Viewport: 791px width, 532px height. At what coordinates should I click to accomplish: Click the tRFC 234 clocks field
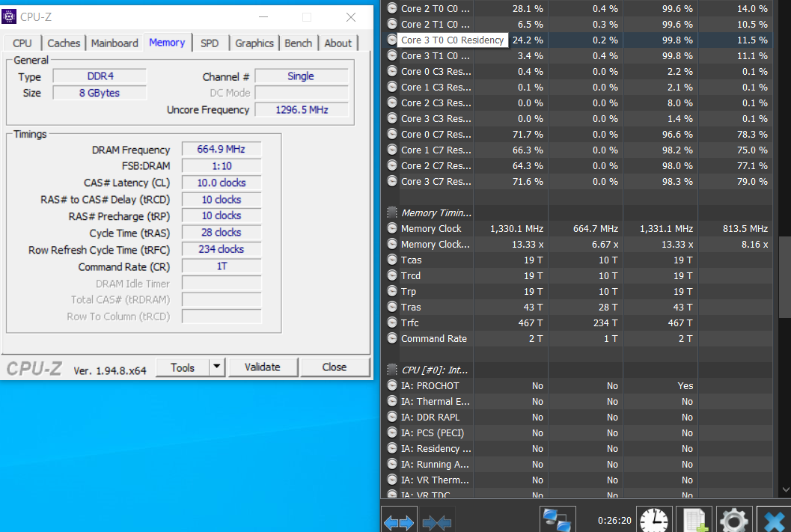click(x=222, y=249)
